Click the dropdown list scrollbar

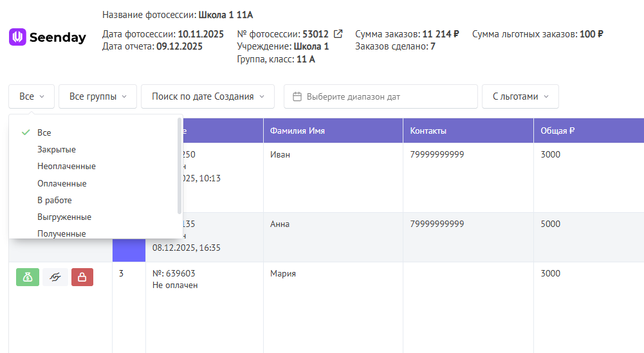(x=179, y=166)
